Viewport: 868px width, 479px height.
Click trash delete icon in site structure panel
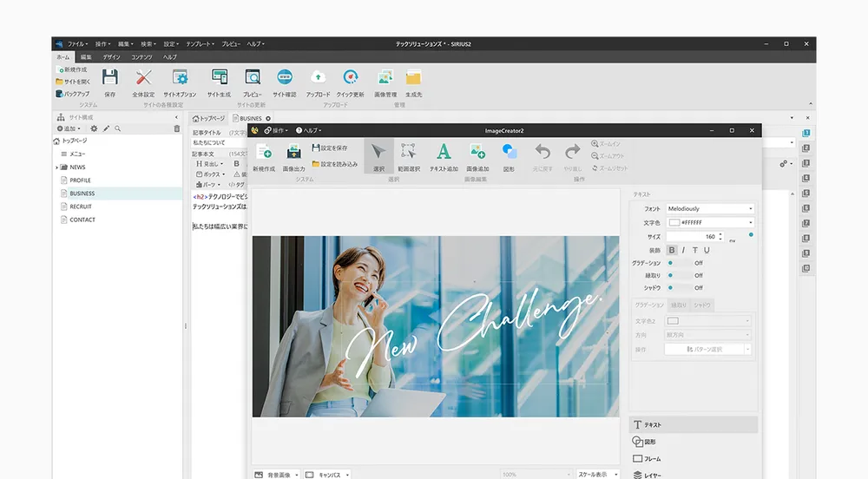[176, 128]
